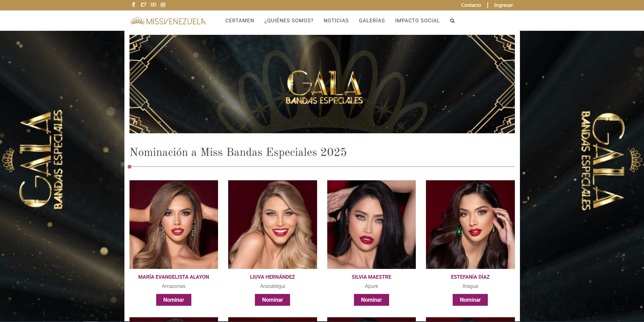Click the search magnifier icon

[x=452, y=21]
